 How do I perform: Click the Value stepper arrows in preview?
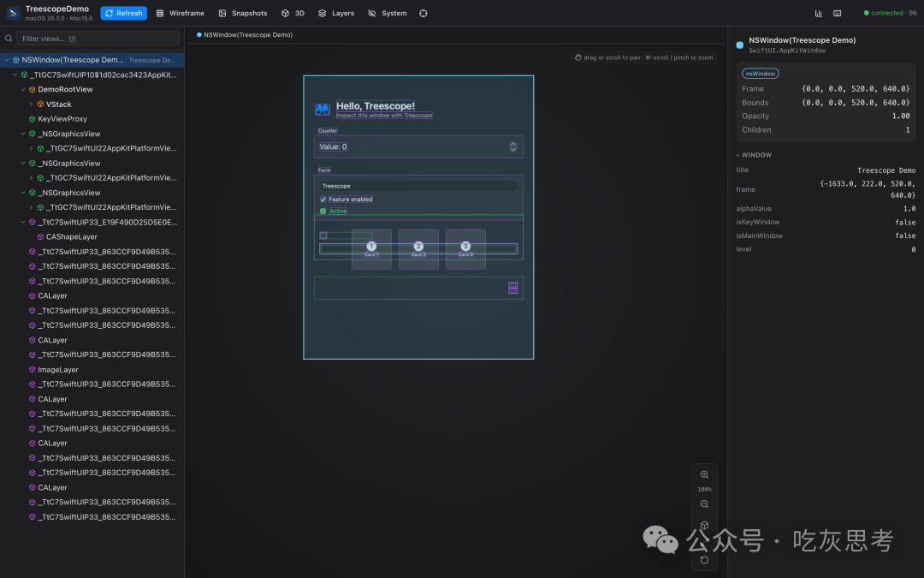coord(513,147)
